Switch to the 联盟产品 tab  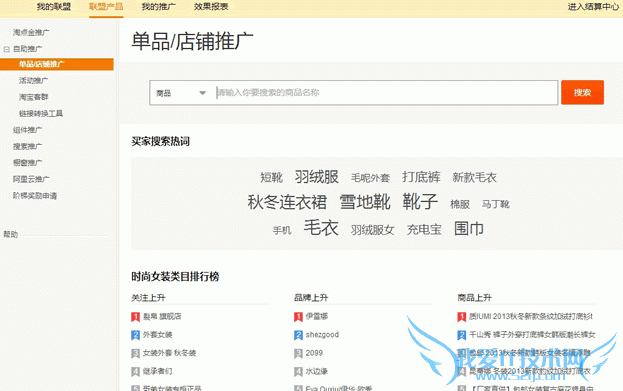pyautogui.click(x=106, y=7)
